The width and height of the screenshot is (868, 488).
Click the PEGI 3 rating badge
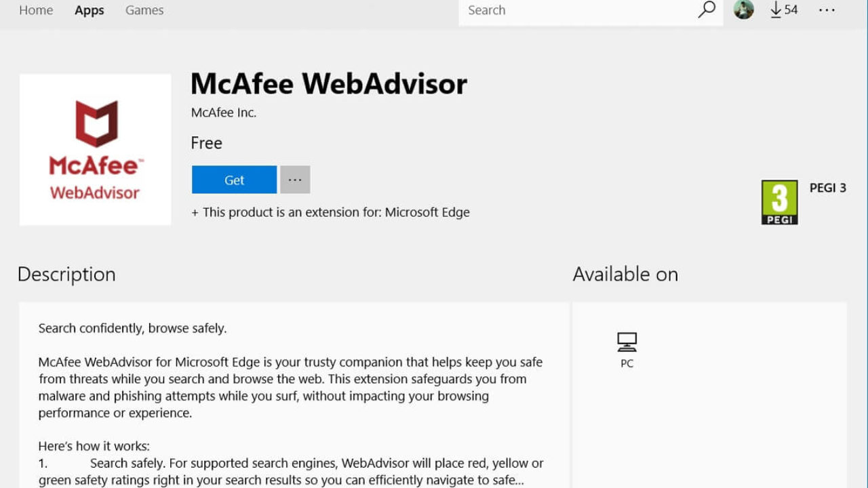coord(779,202)
